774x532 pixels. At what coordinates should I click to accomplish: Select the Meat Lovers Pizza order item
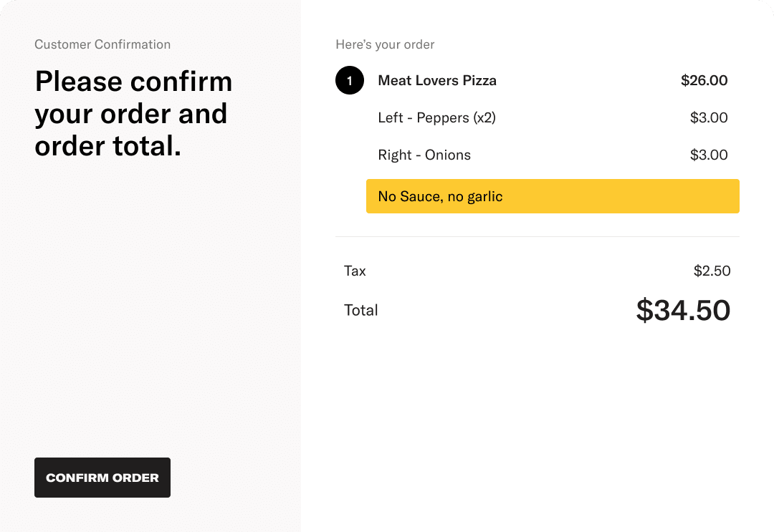point(437,80)
